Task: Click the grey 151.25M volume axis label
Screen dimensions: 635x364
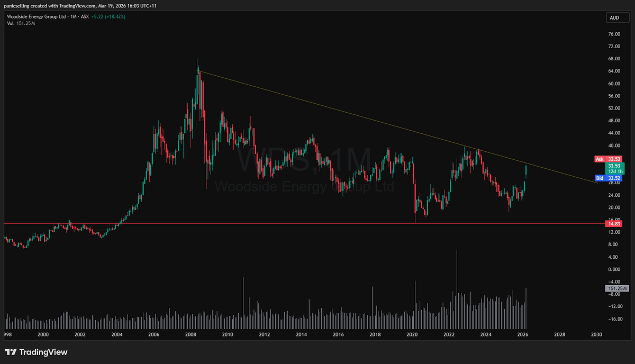Action: (616, 288)
